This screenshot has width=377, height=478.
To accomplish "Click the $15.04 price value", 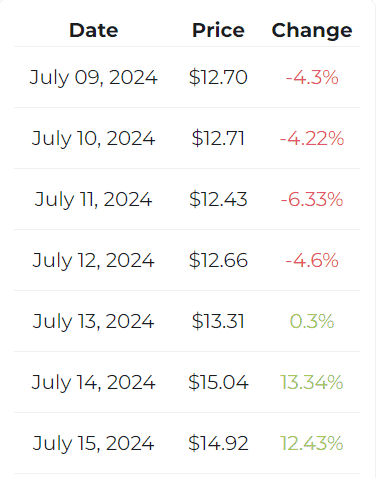I will [x=218, y=382].
